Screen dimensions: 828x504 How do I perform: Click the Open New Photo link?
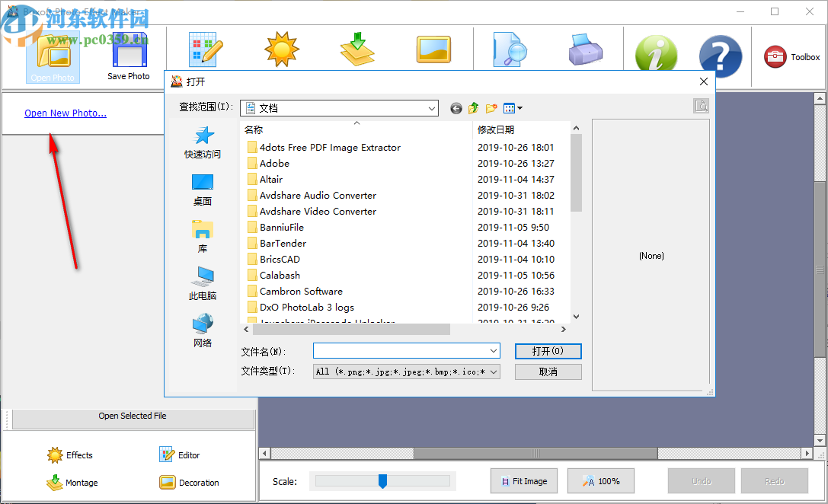click(66, 113)
